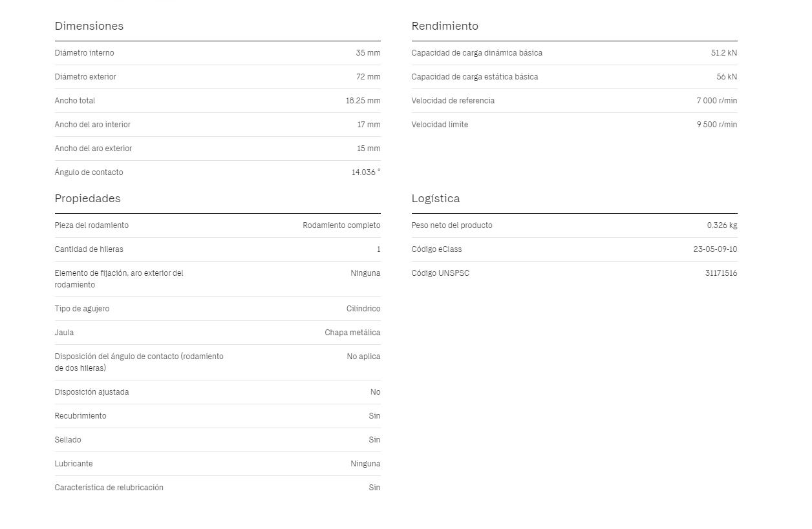Click the Disposición ajustada label
The height and width of the screenshot is (529, 812).
pyautogui.click(x=92, y=392)
